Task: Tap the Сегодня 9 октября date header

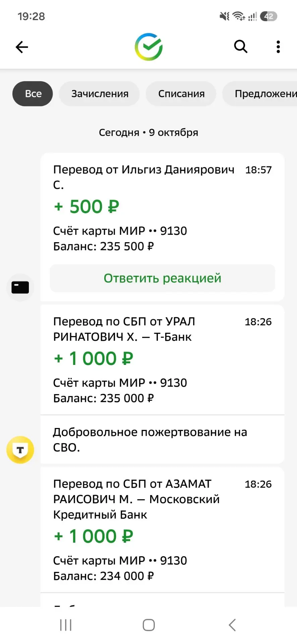Action: [x=148, y=132]
